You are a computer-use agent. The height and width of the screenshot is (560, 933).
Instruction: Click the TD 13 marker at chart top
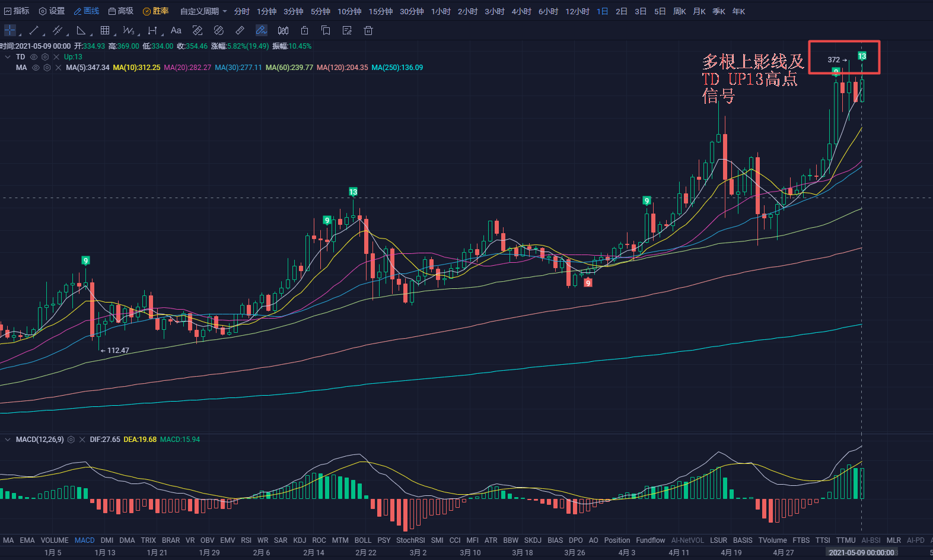(x=862, y=56)
